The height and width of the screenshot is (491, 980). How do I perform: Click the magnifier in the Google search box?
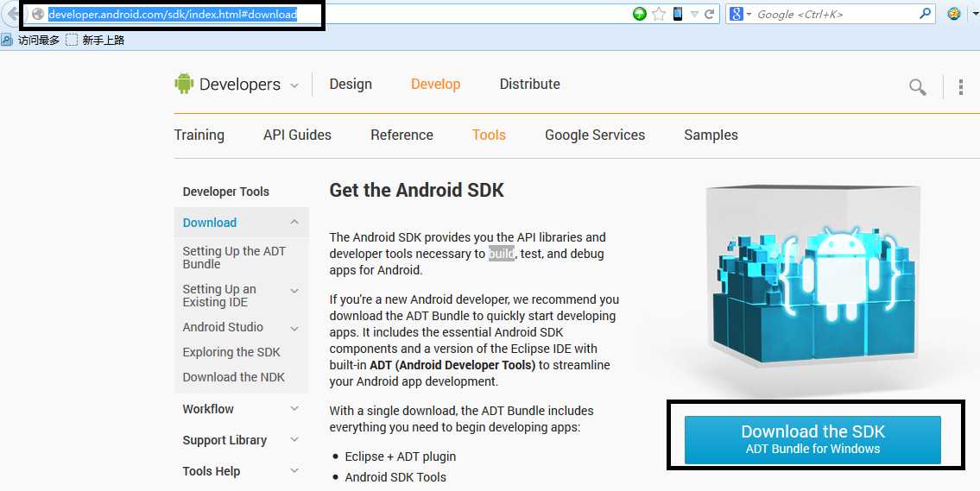coord(925,13)
